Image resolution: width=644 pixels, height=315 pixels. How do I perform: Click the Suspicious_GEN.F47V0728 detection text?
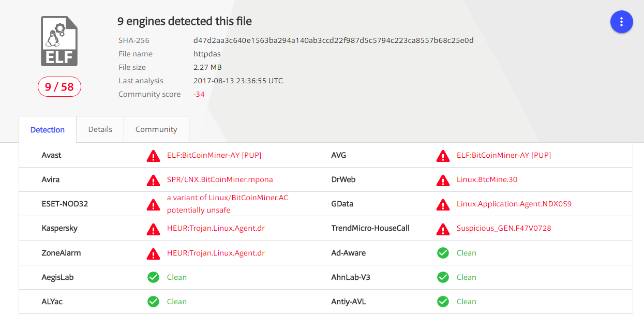pos(504,228)
